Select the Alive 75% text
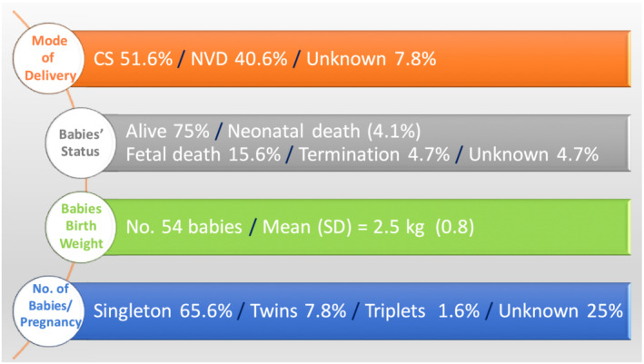Image resolution: width=644 pixels, height=364 pixels. click(167, 132)
